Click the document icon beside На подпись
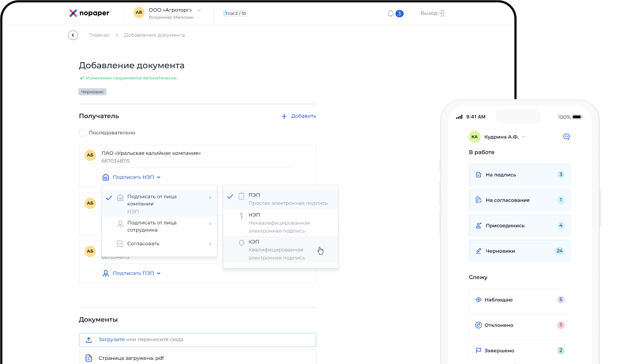This screenshot has width=619, height=364. (479, 175)
